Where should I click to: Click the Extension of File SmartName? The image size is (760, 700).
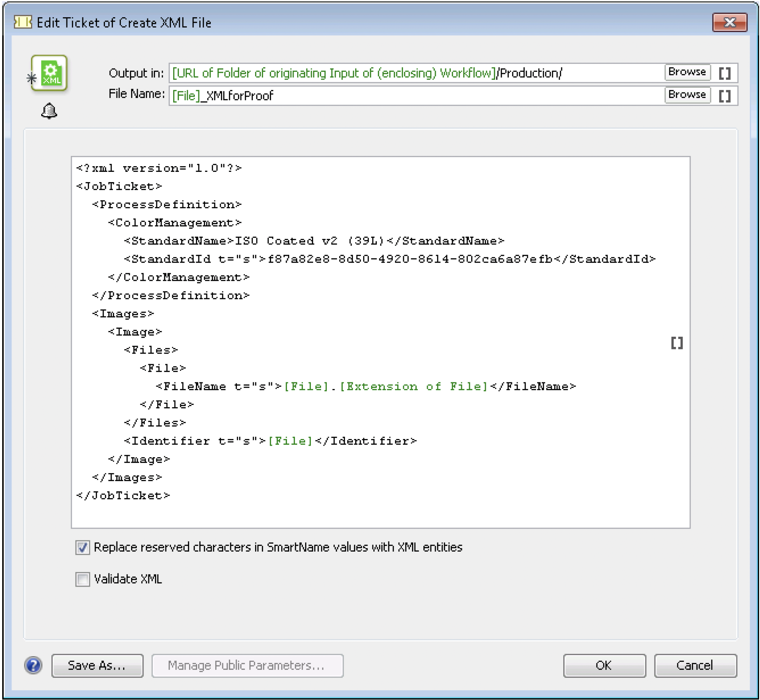pyautogui.click(x=414, y=386)
